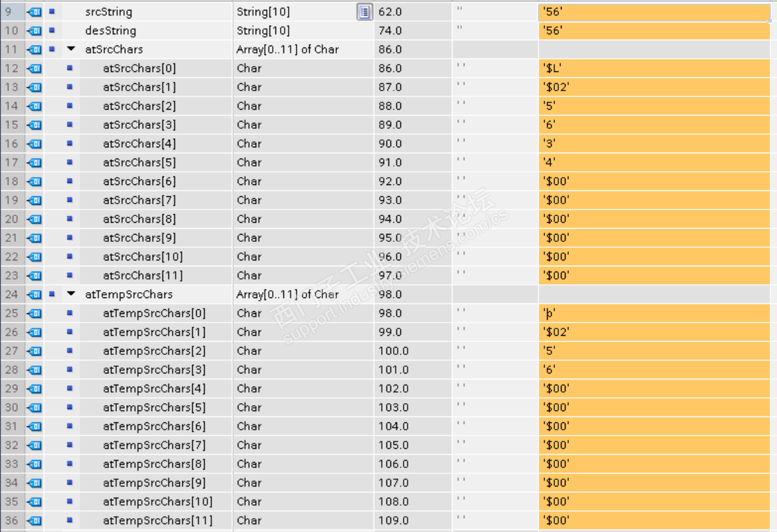Collapse the atSrcChars array row
The width and height of the screenshot is (777, 532).
pyautogui.click(x=71, y=49)
